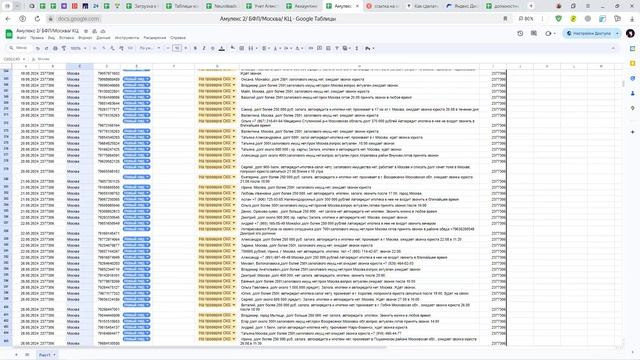Open the Файл menu

(21, 38)
